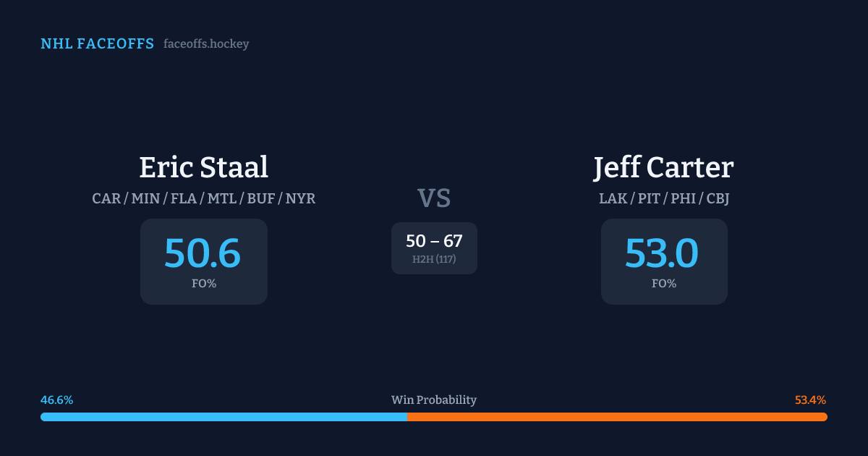Image resolution: width=868 pixels, height=456 pixels.
Task: Click Jeff Carter's 53.0 faceoff percentage value
Action: 662,253
